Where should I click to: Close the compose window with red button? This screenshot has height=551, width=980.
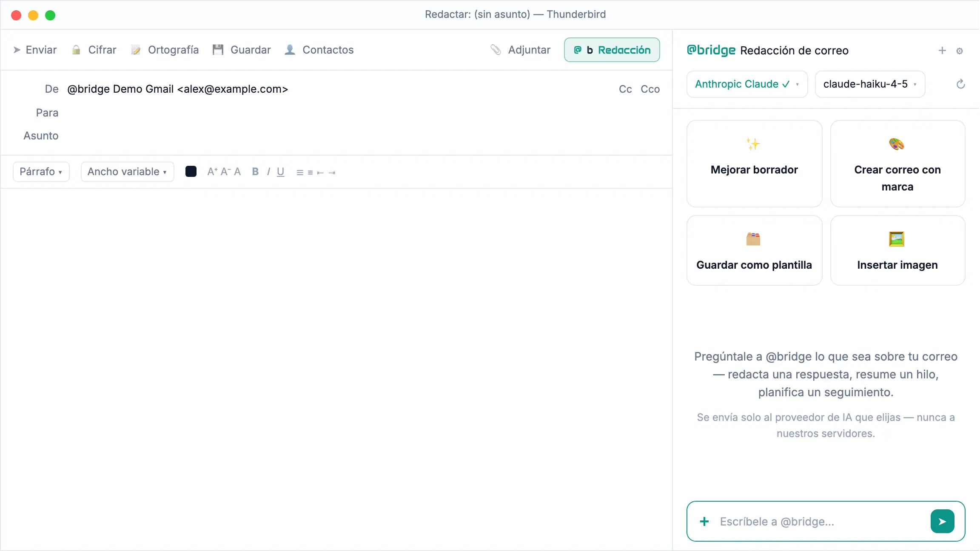[x=16, y=15]
